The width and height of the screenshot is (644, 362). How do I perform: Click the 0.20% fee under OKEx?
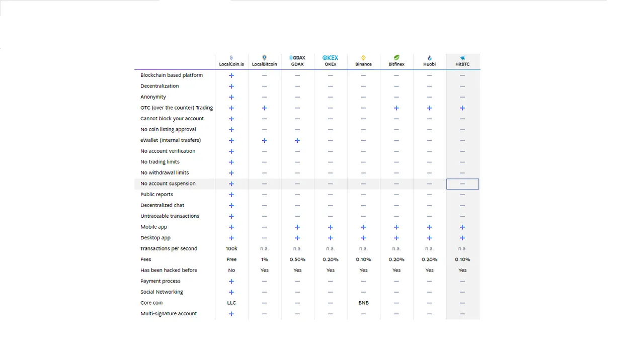click(x=331, y=259)
